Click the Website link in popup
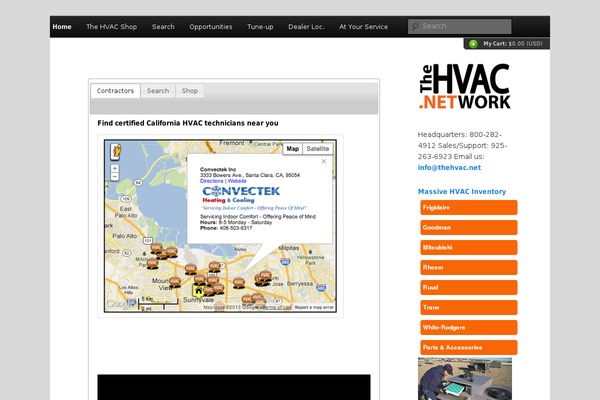Screen dimensions: 600x400 click(237, 181)
